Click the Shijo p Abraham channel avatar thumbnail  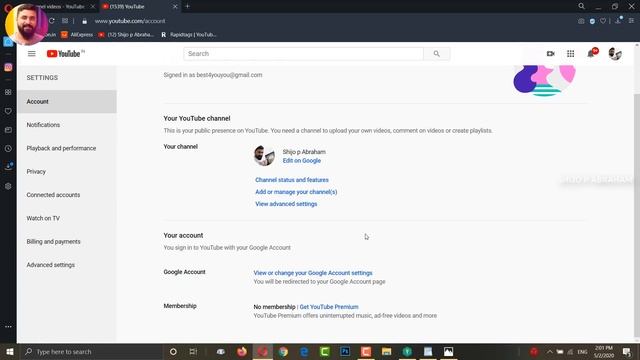(x=264, y=155)
